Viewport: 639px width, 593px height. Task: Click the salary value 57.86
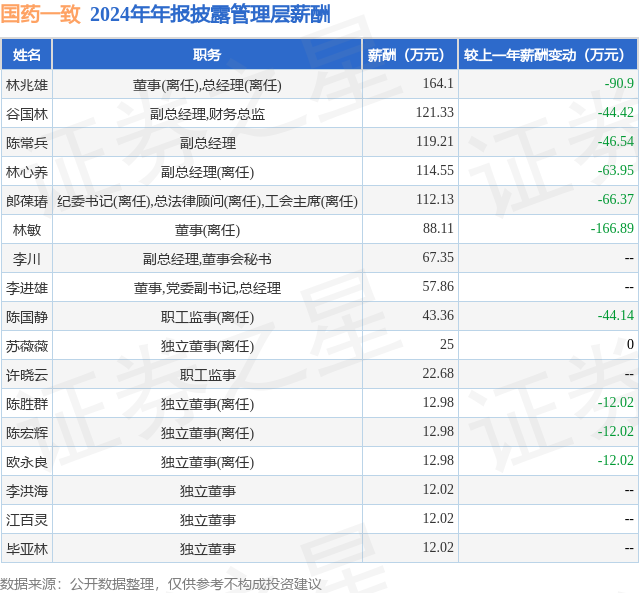click(x=438, y=286)
